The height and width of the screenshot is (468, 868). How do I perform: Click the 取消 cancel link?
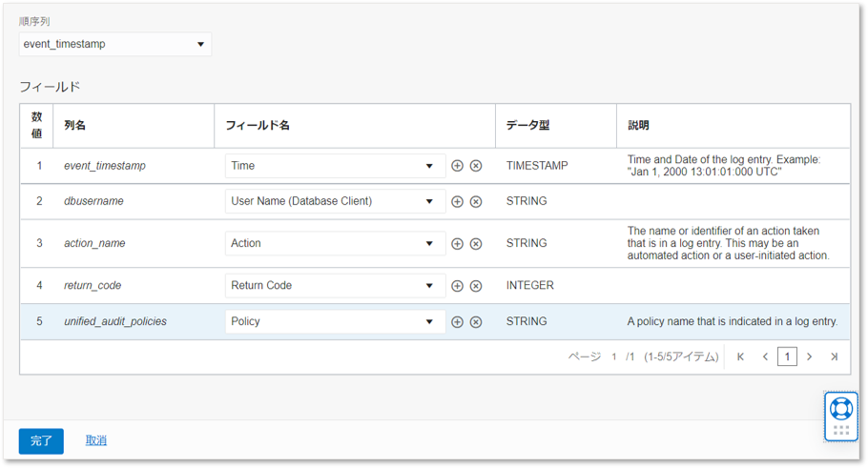point(95,440)
